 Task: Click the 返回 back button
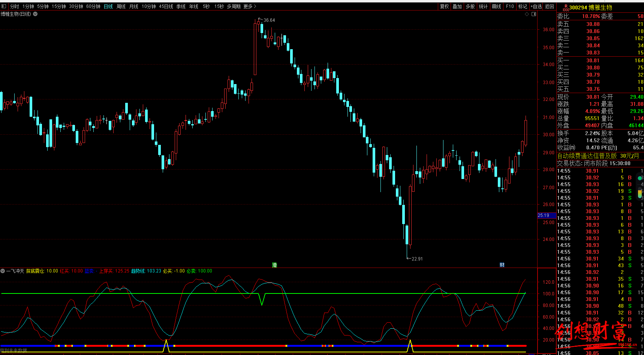tap(550, 6)
